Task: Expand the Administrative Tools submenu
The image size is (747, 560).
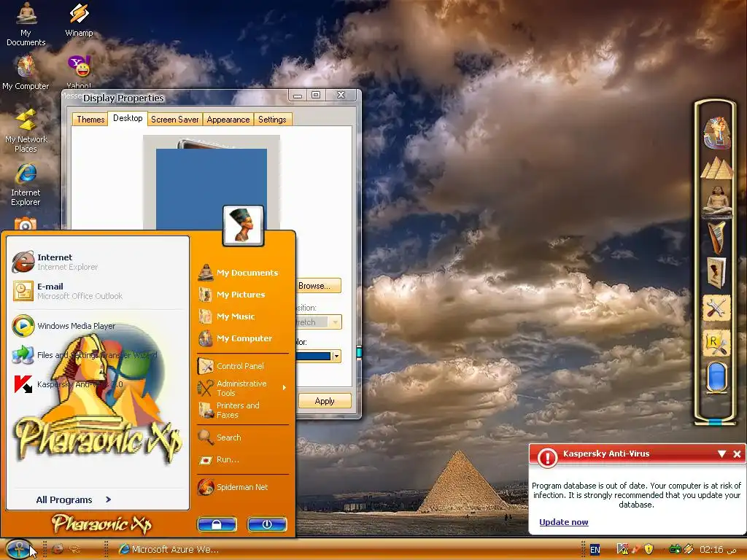Action: click(243, 388)
